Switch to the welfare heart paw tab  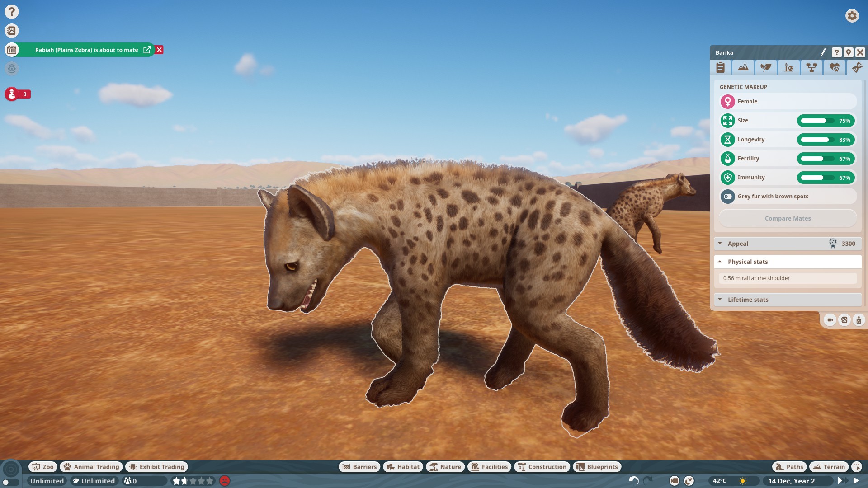(835, 67)
